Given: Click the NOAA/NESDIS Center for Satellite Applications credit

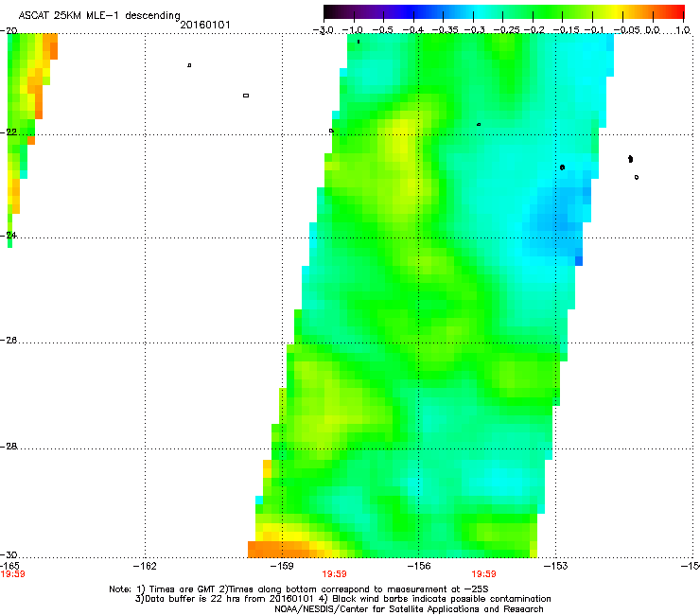Looking at the screenshot, I should pyautogui.click(x=409, y=609).
